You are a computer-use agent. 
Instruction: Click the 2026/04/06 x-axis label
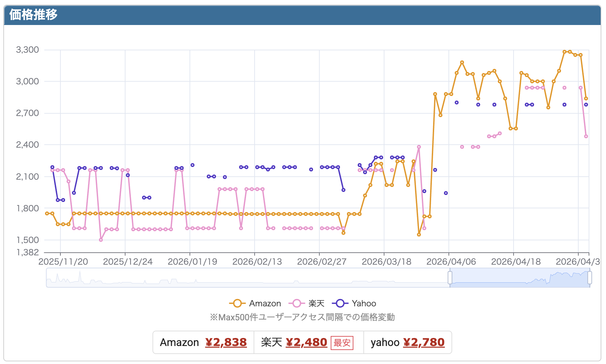click(x=451, y=262)
